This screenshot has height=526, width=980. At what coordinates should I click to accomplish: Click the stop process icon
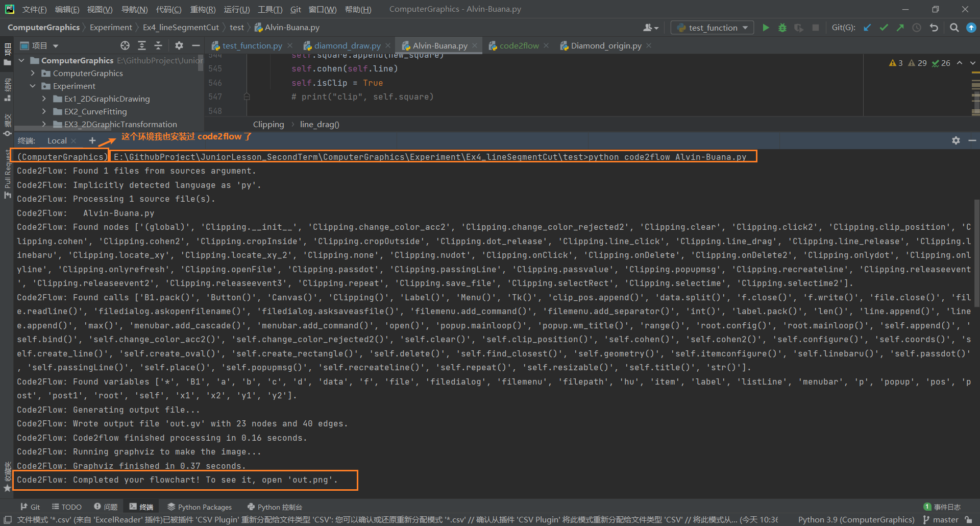pyautogui.click(x=816, y=28)
